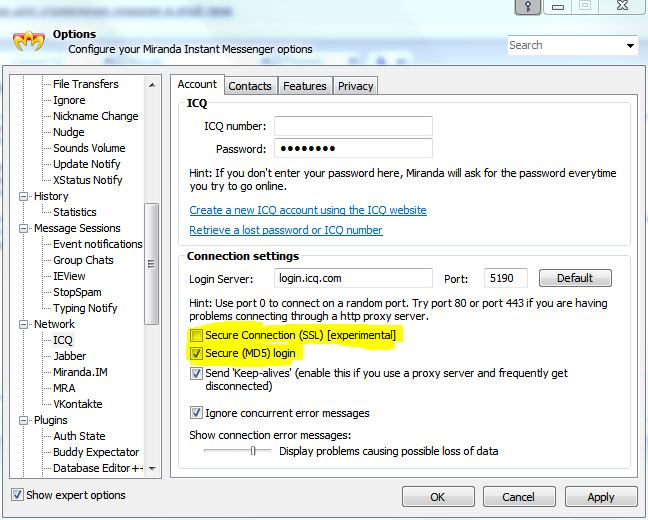Select the Account tab

click(x=197, y=84)
